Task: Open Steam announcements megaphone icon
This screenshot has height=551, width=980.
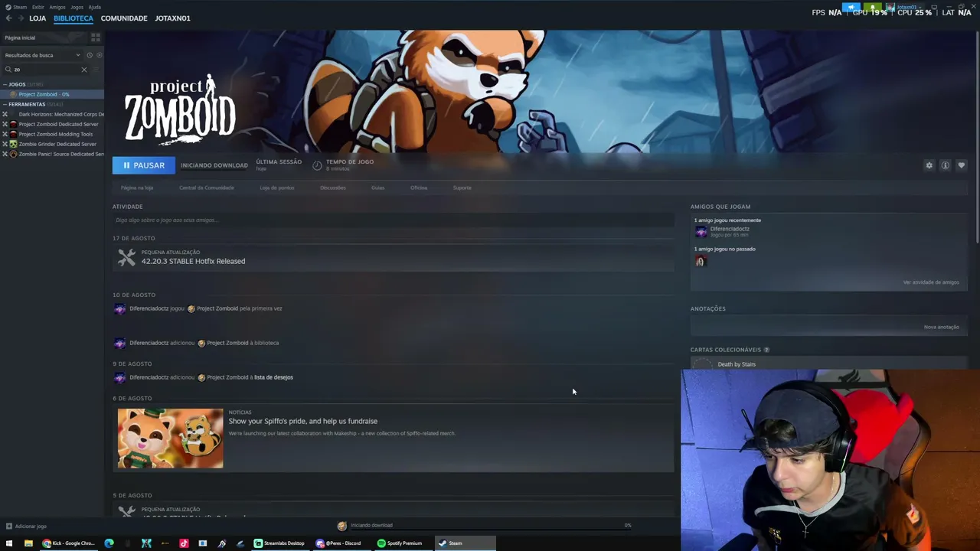Action: [851, 7]
